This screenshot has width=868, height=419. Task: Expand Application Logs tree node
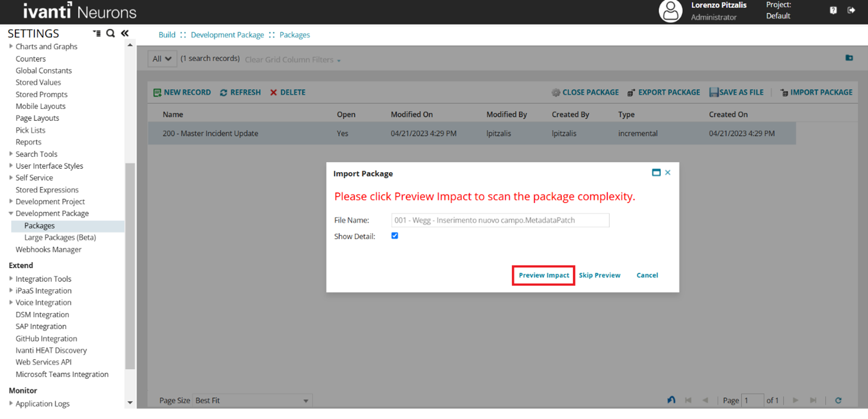11,404
